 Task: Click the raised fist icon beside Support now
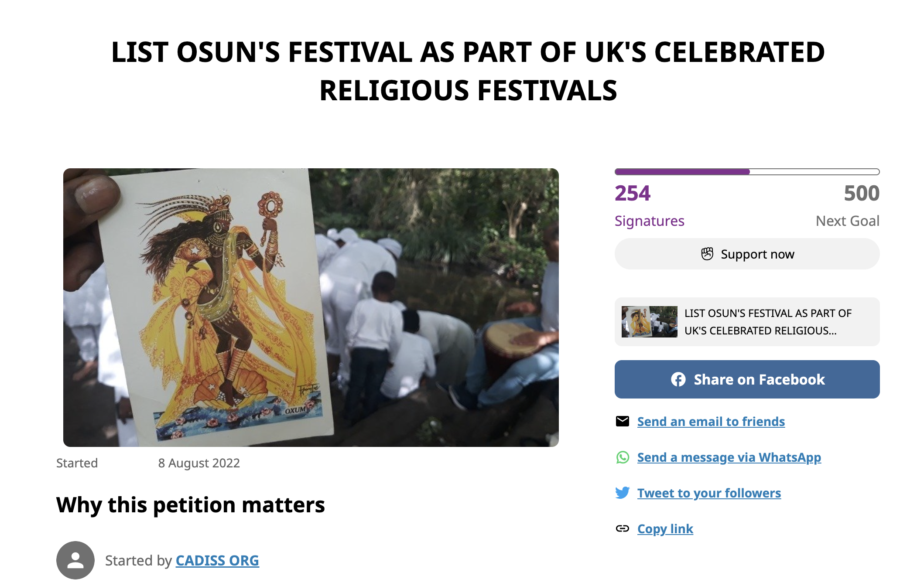pos(707,254)
